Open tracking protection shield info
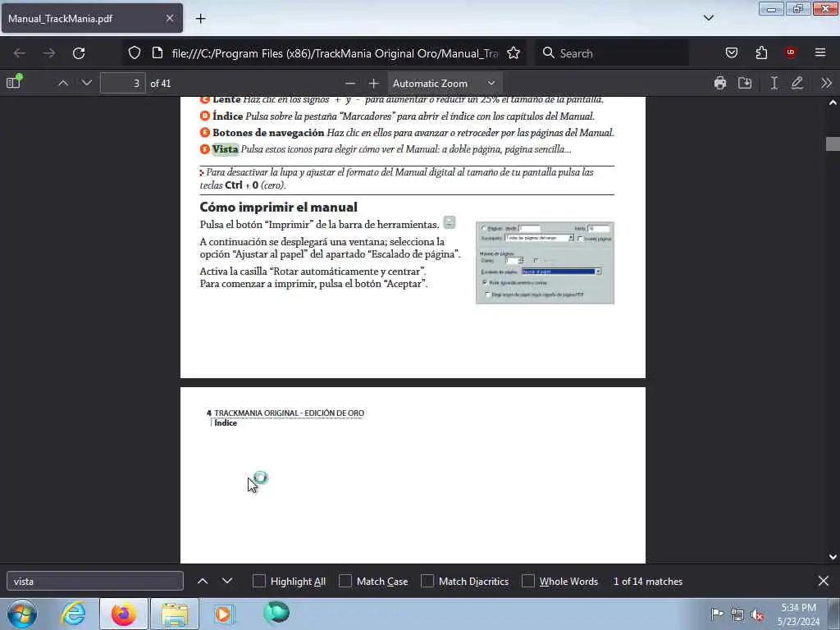840x630 pixels. pyautogui.click(x=135, y=53)
